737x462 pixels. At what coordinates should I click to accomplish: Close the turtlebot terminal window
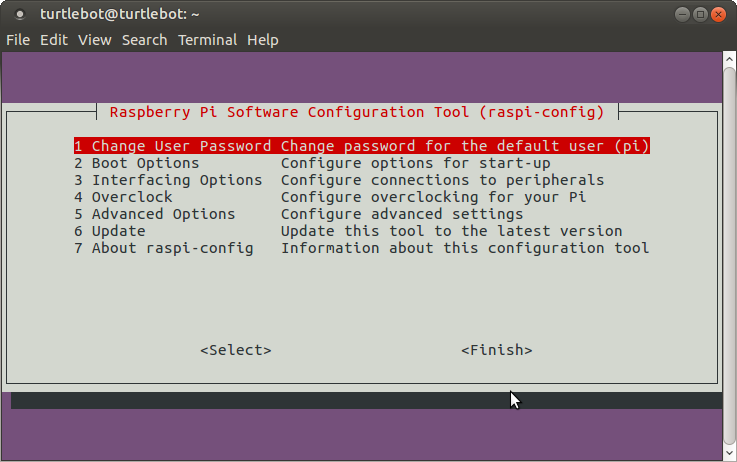tap(720, 14)
